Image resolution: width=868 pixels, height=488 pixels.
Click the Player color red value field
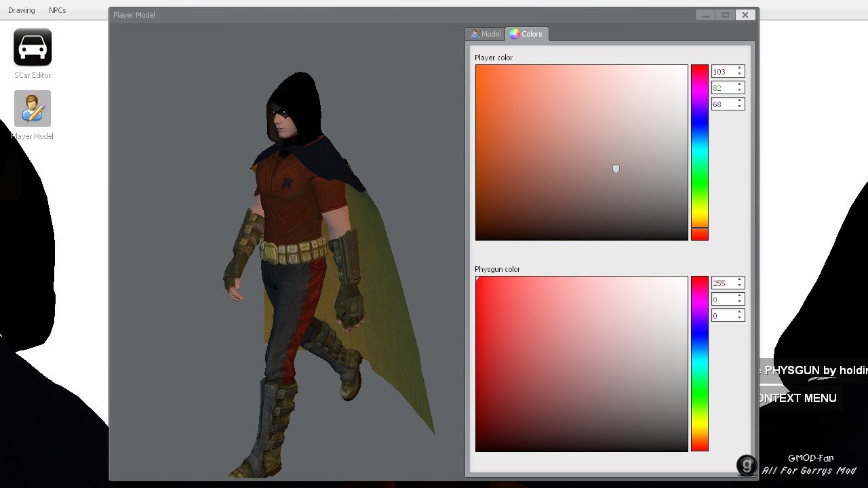723,71
